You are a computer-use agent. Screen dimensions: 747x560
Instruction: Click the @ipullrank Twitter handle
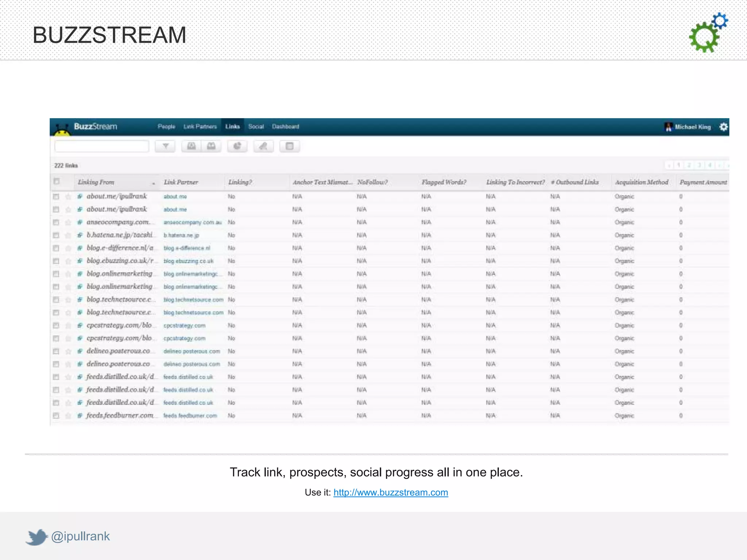(80, 536)
